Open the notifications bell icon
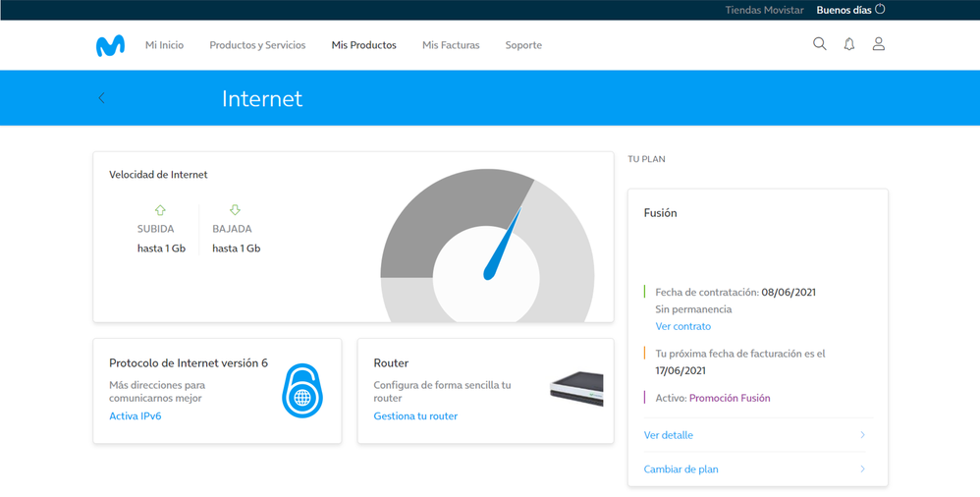The width and height of the screenshot is (980, 497). click(x=849, y=44)
